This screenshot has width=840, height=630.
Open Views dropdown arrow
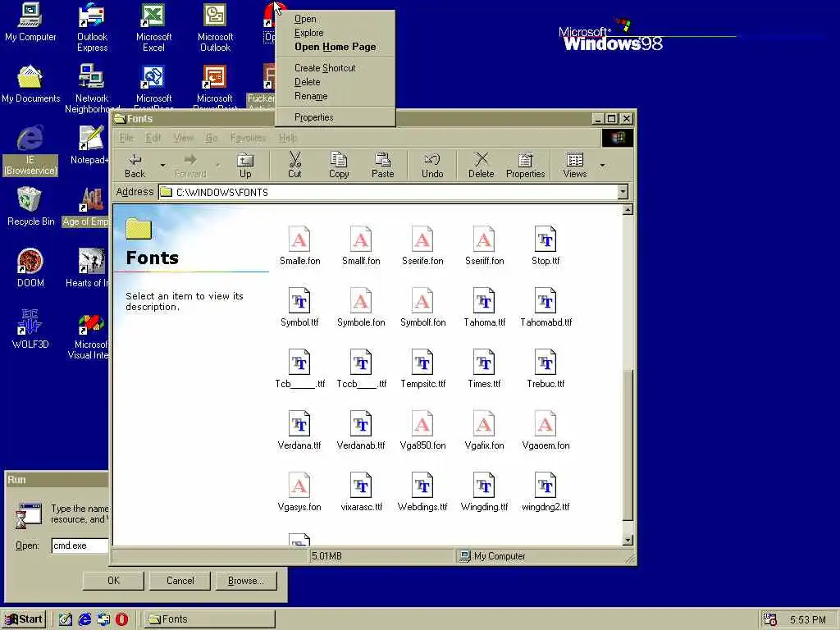point(603,166)
